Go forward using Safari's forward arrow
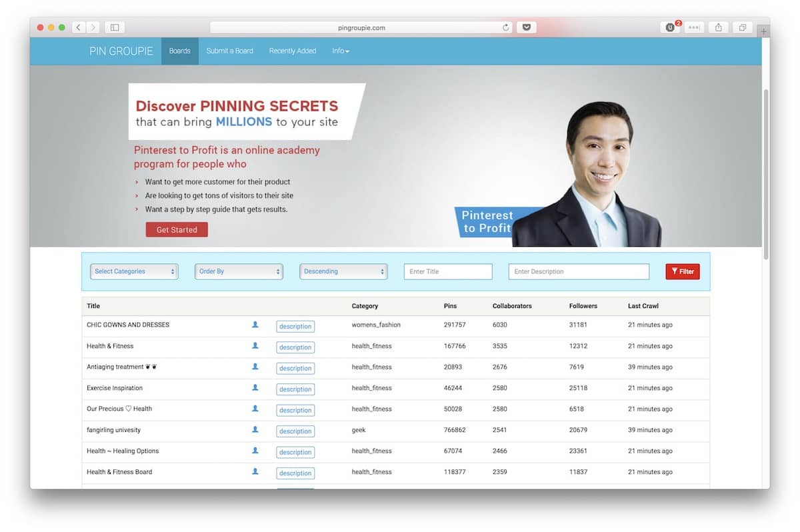 point(93,27)
